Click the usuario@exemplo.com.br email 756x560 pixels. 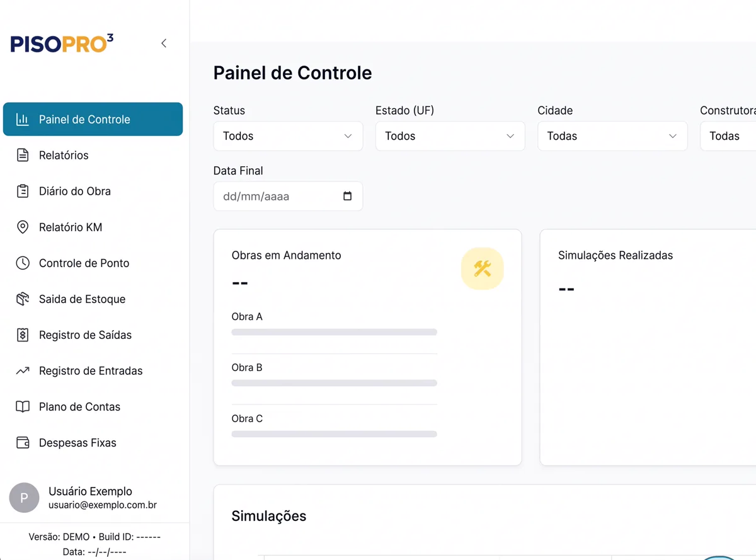[x=103, y=505]
